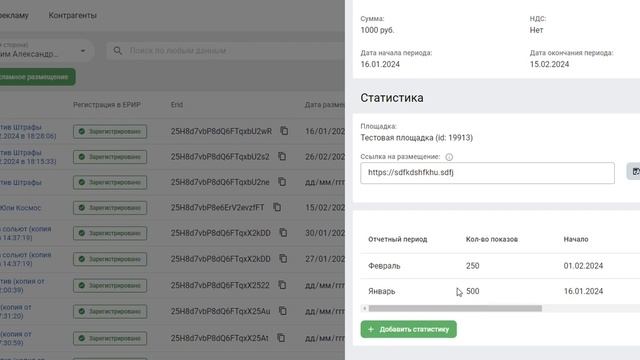Click search magnifier icon in search bar
640x360 pixels.
[x=118, y=51]
